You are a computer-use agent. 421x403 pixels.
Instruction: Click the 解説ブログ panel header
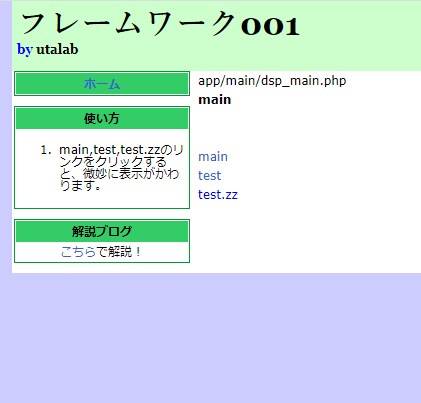(x=102, y=231)
